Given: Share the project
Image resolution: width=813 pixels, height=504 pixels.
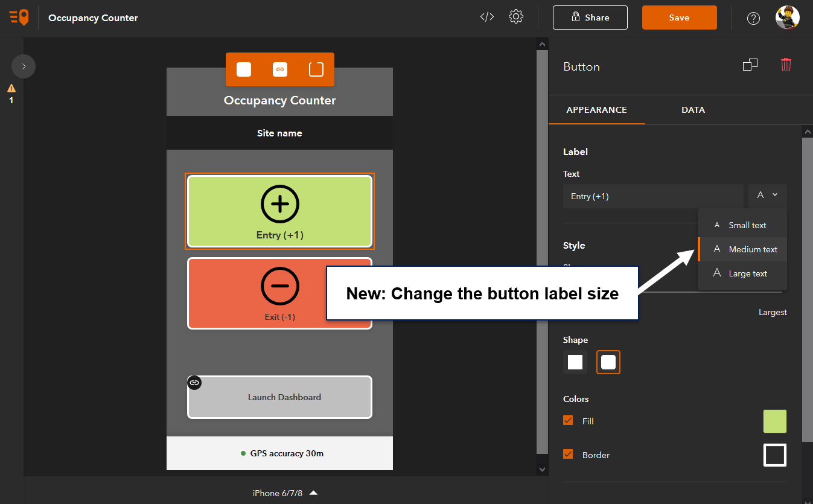Looking at the screenshot, I should (x=590, y=18).
